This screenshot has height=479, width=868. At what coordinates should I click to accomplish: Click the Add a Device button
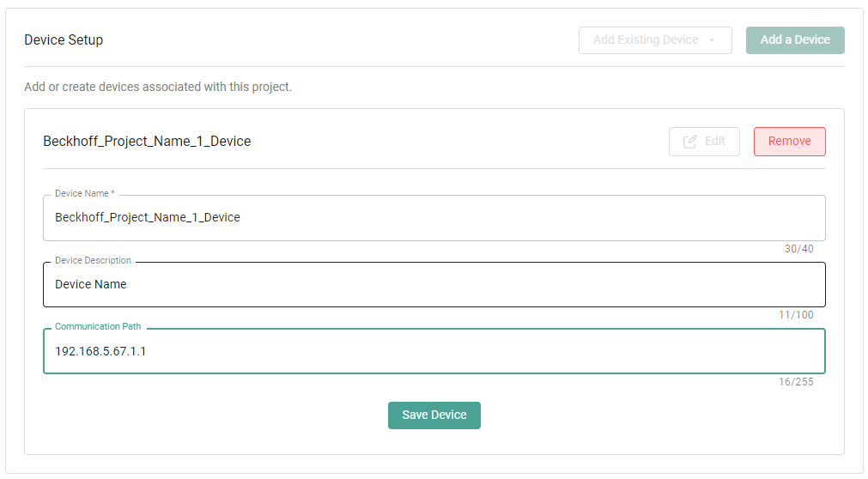tap(795, 40)
